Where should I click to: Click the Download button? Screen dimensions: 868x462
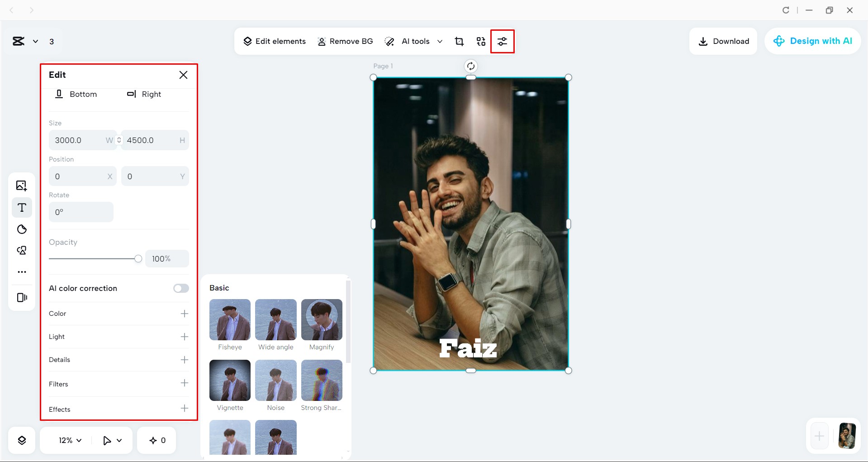[723, 41]
